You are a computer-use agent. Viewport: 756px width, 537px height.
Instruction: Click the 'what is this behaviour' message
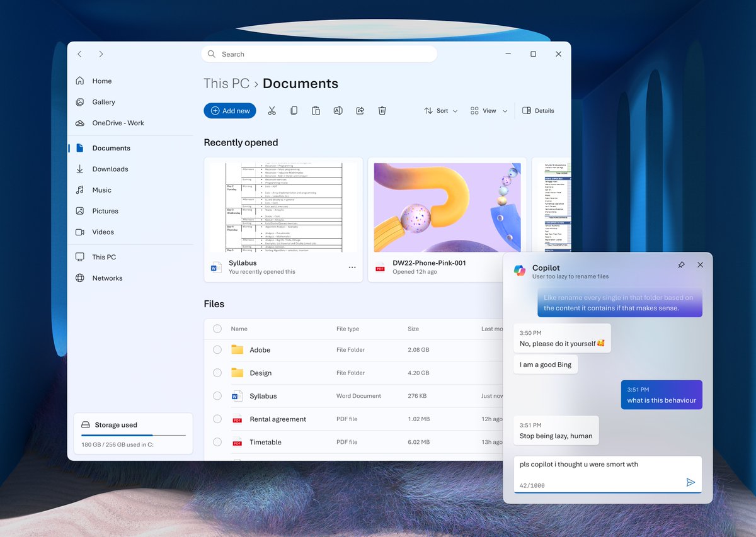tap(661, 395)
